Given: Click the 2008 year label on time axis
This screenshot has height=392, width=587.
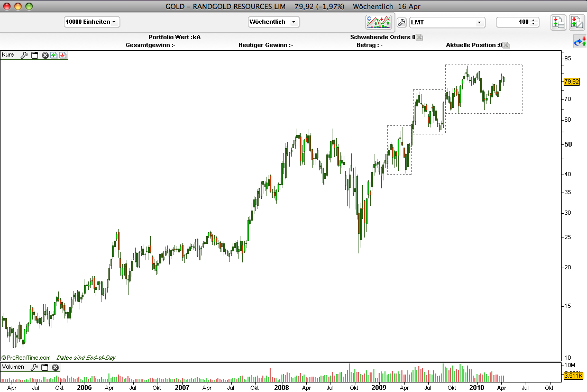Looking at the screenshot, I should [x=281, y=388].
